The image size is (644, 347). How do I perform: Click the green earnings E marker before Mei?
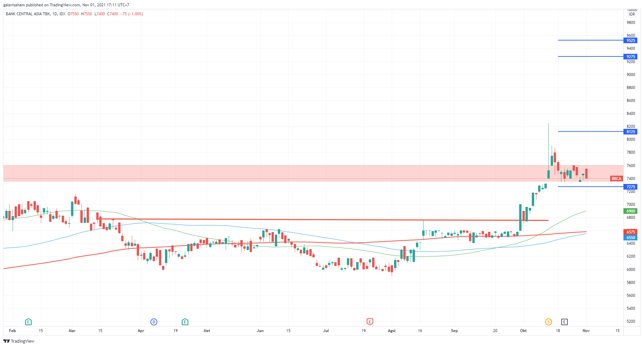pyautogui.click(x=185, y=322)
